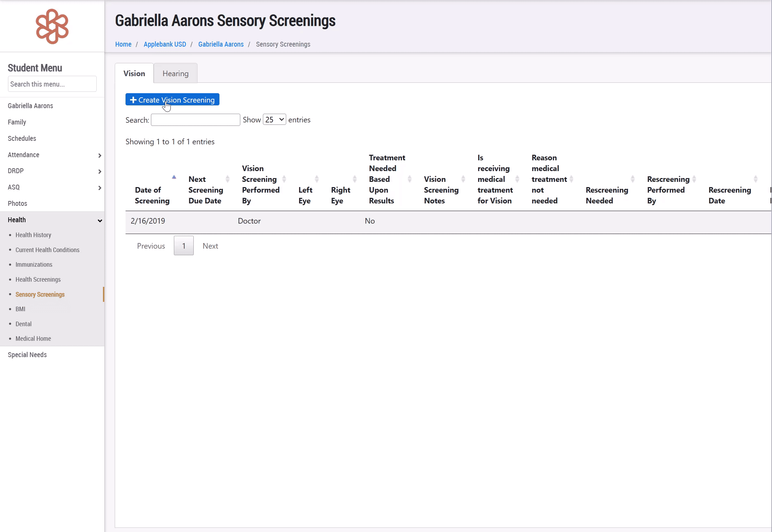Go to Immunizations in Health menu
This screenshot has height=532, width=772.
(x=34, y=265)
